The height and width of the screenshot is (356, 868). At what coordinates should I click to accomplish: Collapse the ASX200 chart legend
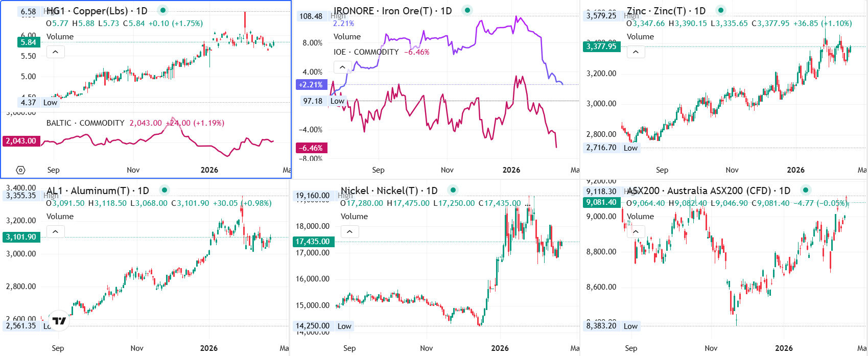(x=636, y=232)
